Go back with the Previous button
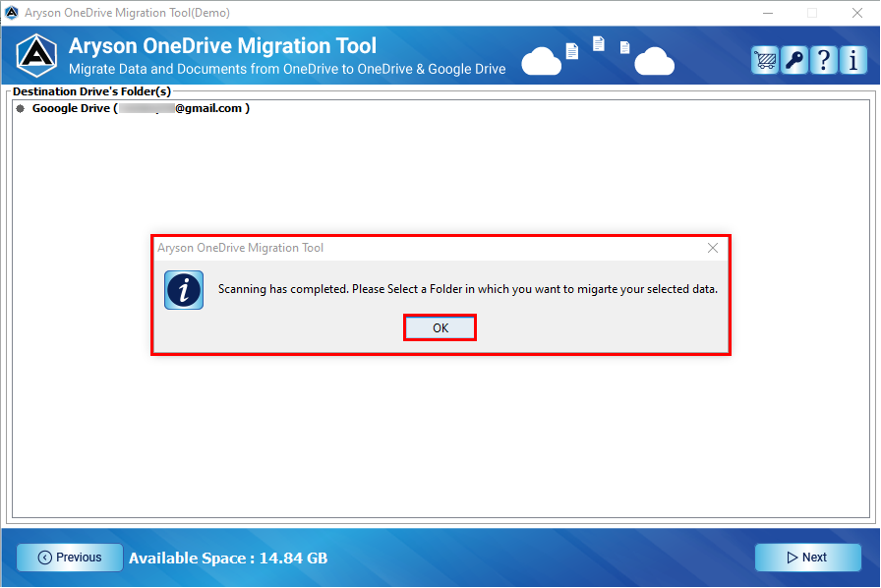The height and width of the screenshot is (588, 881). click(70, 558)
